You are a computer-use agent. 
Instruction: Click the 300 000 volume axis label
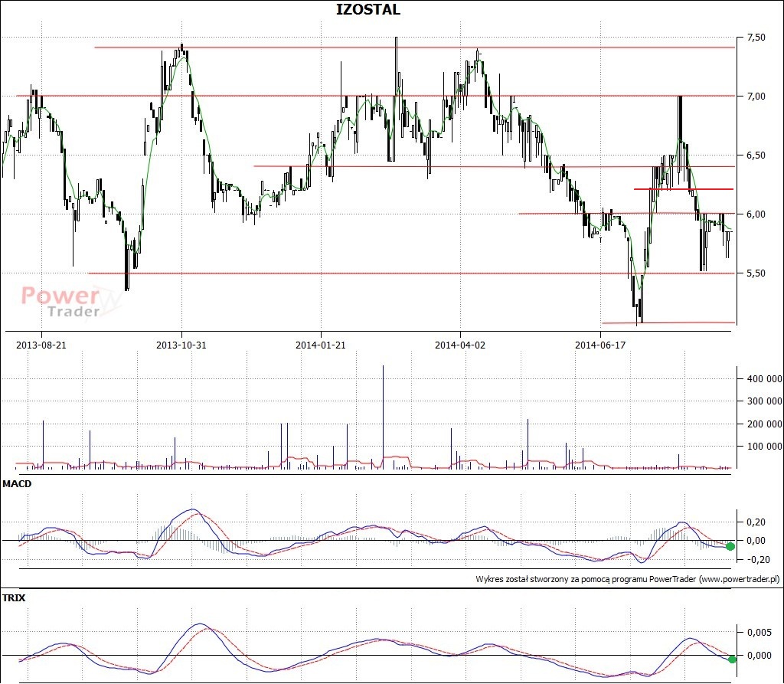pos(765,401)
